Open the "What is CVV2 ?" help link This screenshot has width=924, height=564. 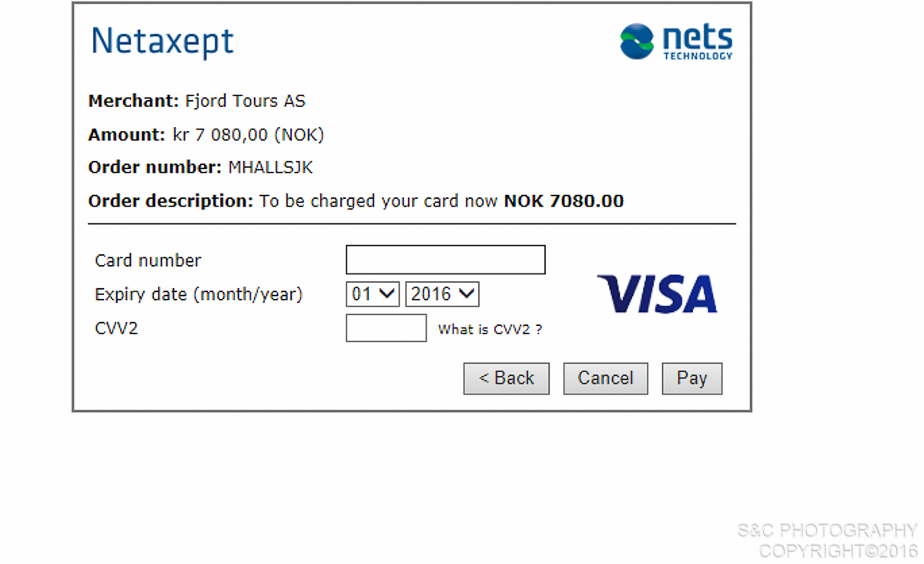[490, 330]
